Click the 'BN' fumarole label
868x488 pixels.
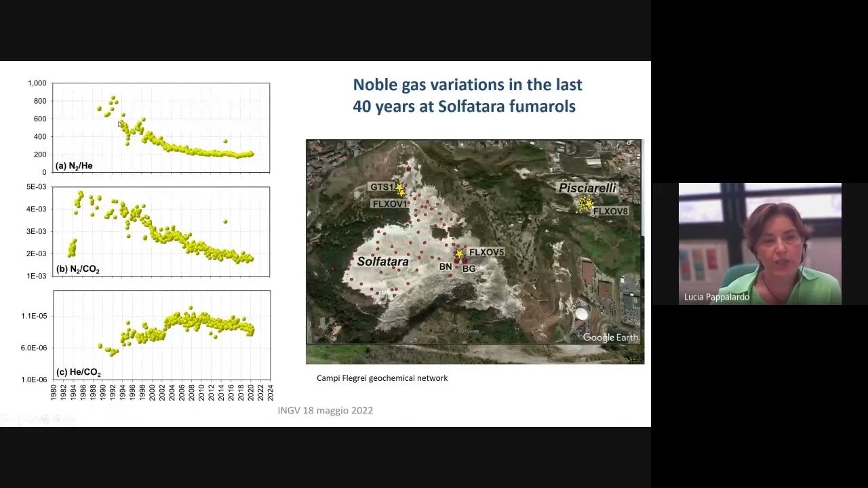[x=445, y=267]
